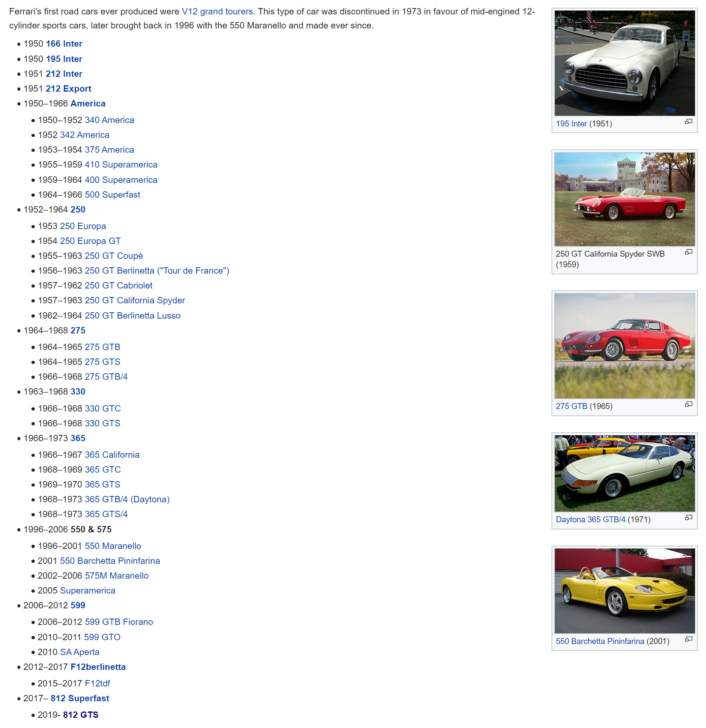
Task: Open the 410 Superamerica link
Action: click(x=121, y=165)
